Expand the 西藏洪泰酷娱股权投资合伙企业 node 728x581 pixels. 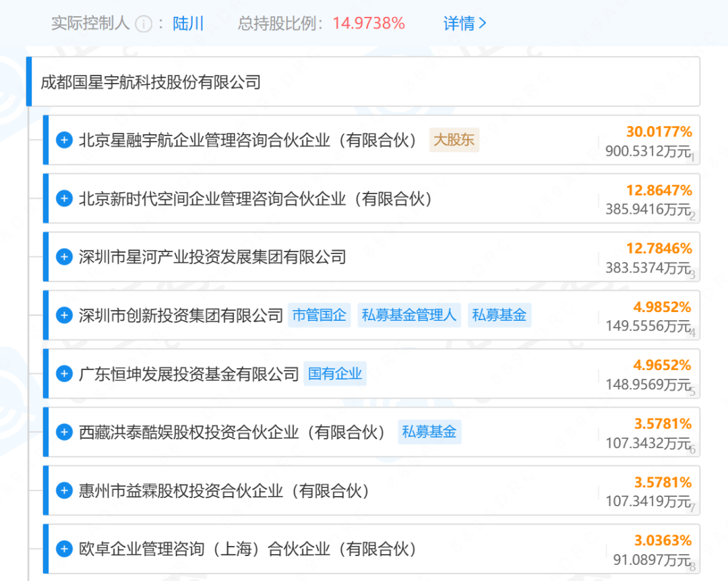click(x=64, y=432)
